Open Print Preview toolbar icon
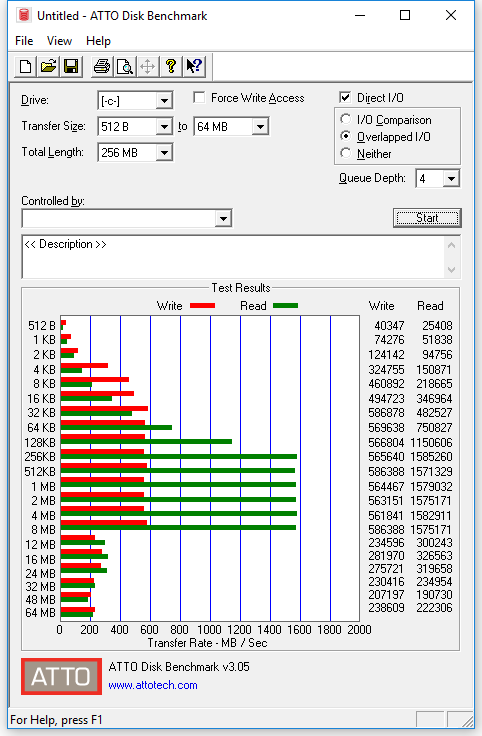This screenshot has height=736, width=482. (x=124, y=67)
